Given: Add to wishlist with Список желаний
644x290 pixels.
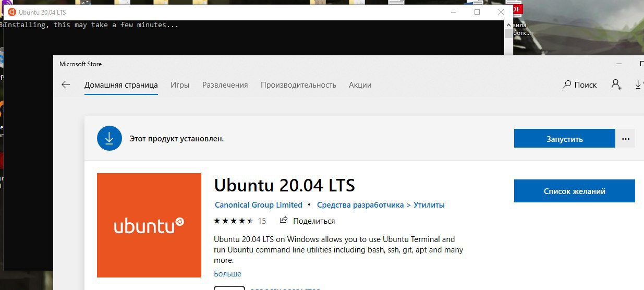Looking at the screenshot, I should pyautogui.click(x=575, y=191).
